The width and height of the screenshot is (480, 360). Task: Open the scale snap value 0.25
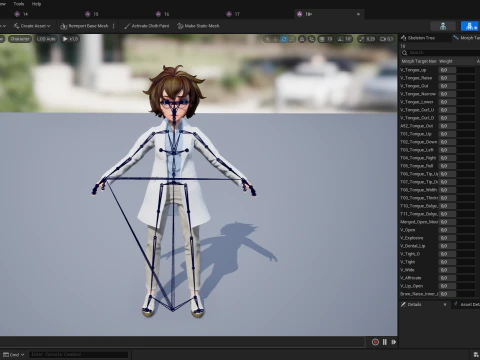click(370, 39)
